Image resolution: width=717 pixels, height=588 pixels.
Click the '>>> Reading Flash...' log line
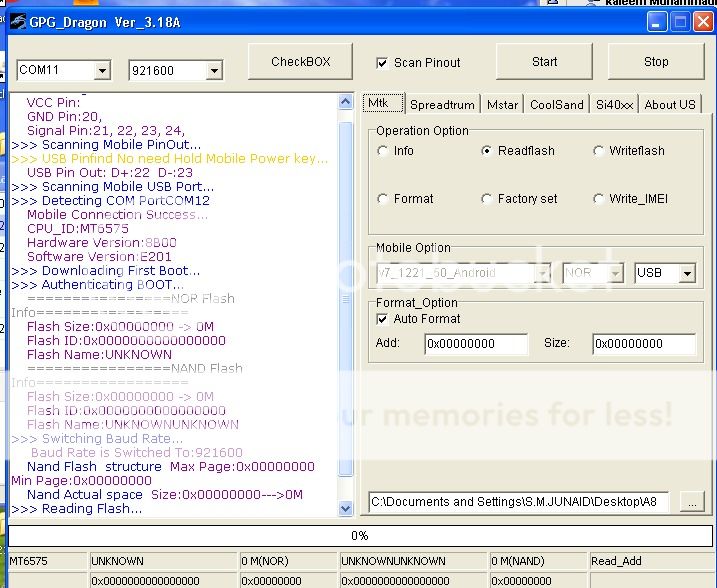point(77,509)
